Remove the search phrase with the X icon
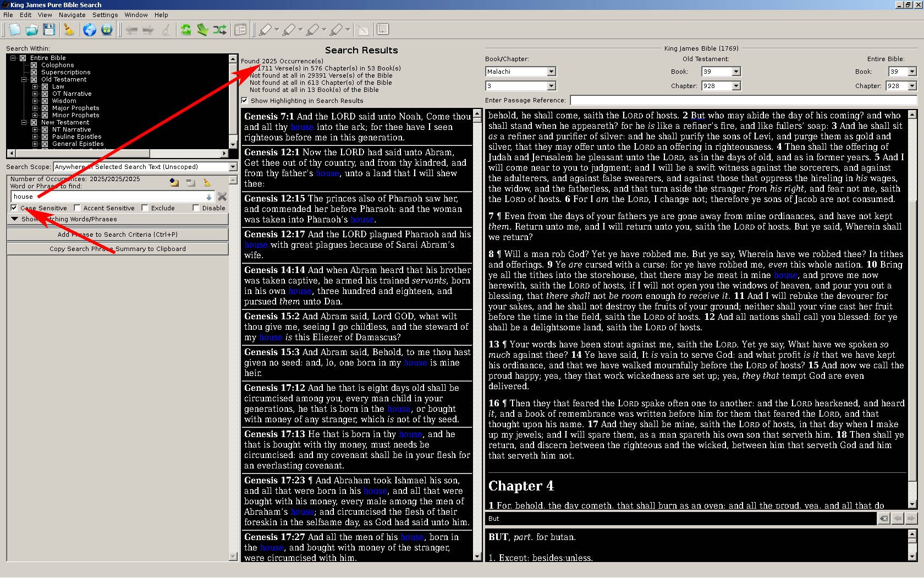The image size is (924, 578). point(222,197)
